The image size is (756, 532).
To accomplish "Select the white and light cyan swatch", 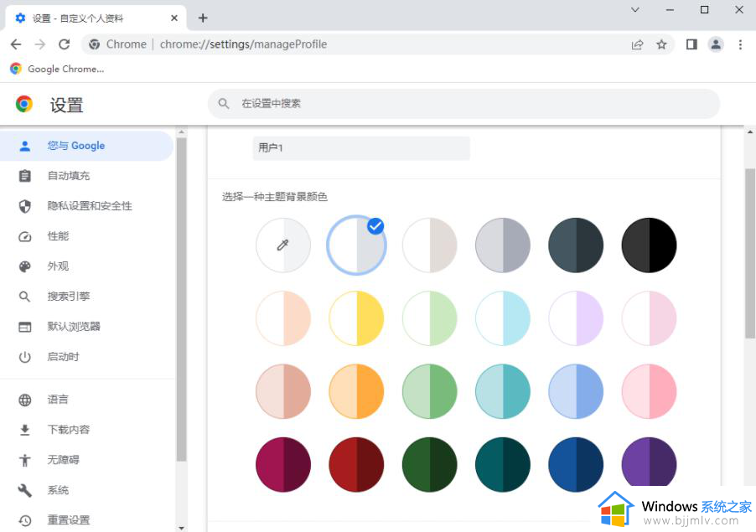I will 503,318.
